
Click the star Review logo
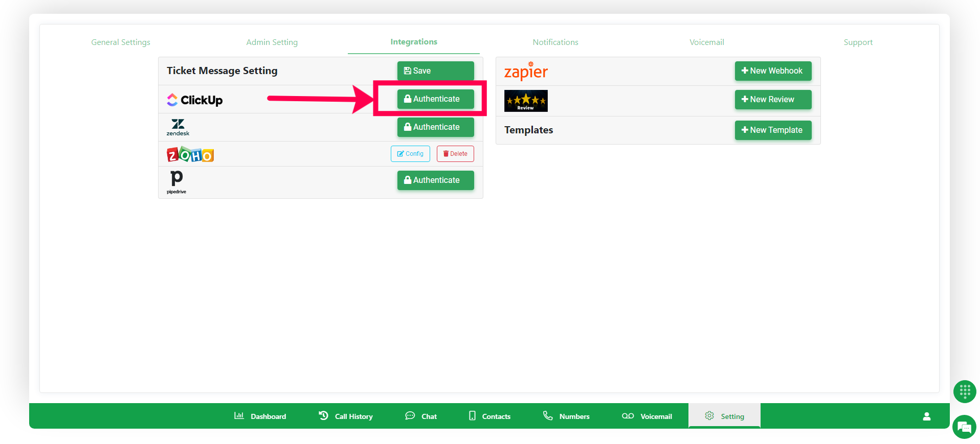(526, 101)
